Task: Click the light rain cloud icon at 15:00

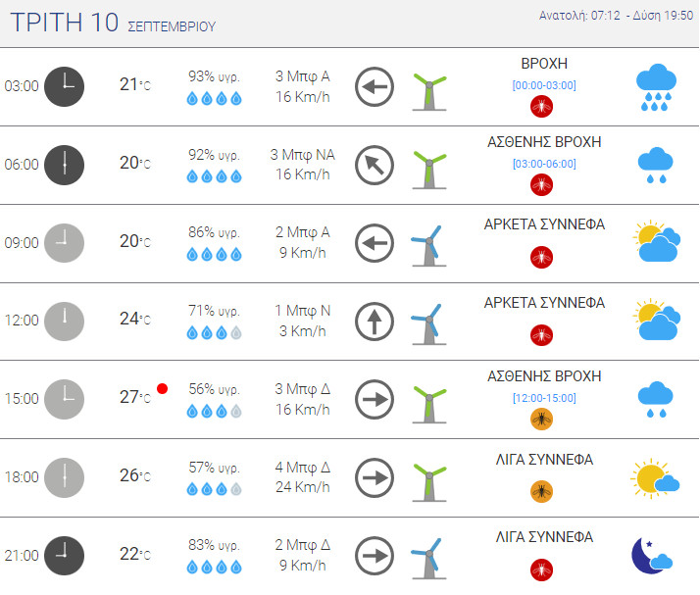Action: (655, 400)
